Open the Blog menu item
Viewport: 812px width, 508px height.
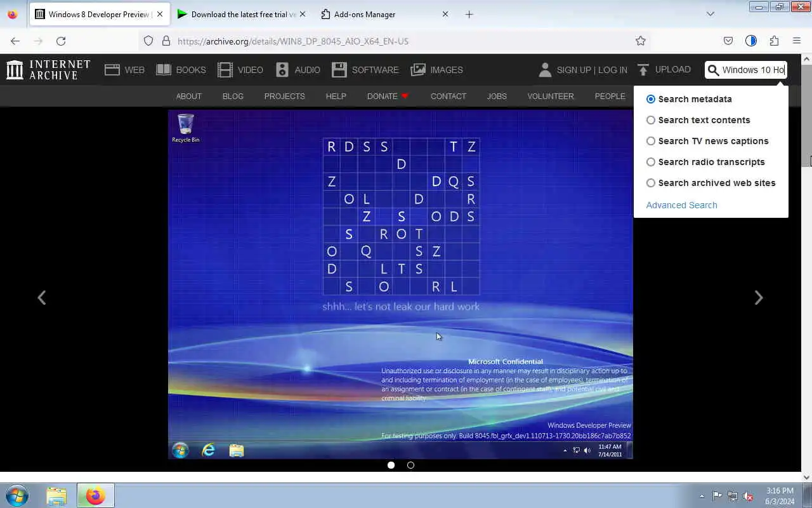tap(233, 96)
